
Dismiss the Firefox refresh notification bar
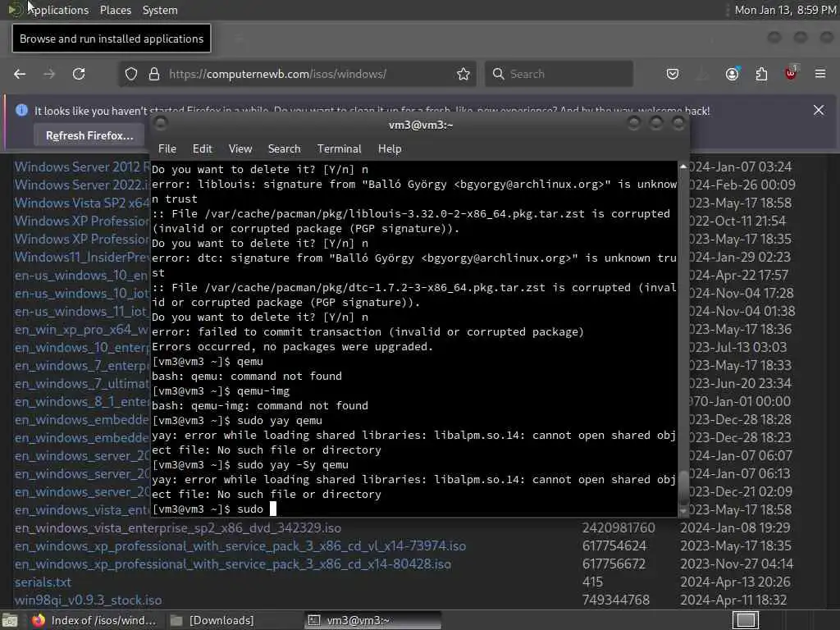tap(819, 110)
